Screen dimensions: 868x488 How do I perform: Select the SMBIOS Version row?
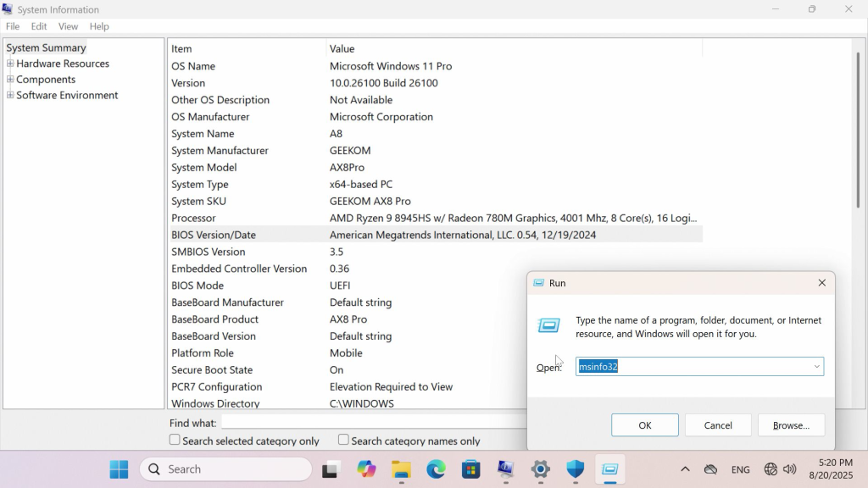point(435,252)
